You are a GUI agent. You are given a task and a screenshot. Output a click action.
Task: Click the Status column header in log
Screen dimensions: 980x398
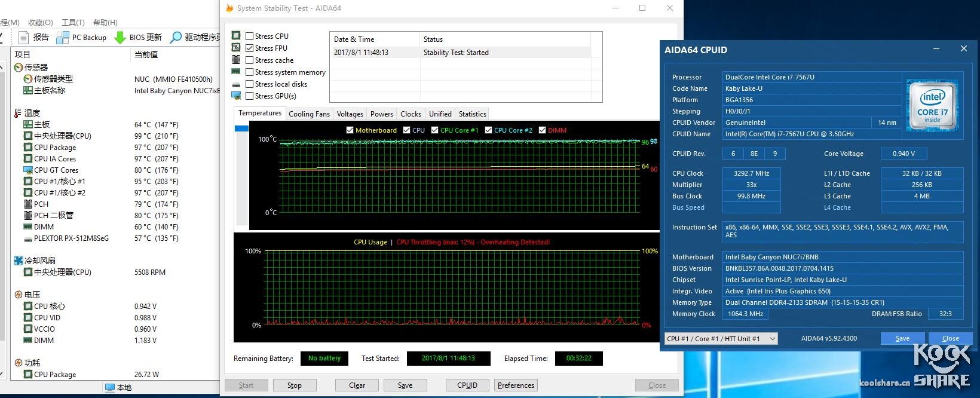[505, 39]
